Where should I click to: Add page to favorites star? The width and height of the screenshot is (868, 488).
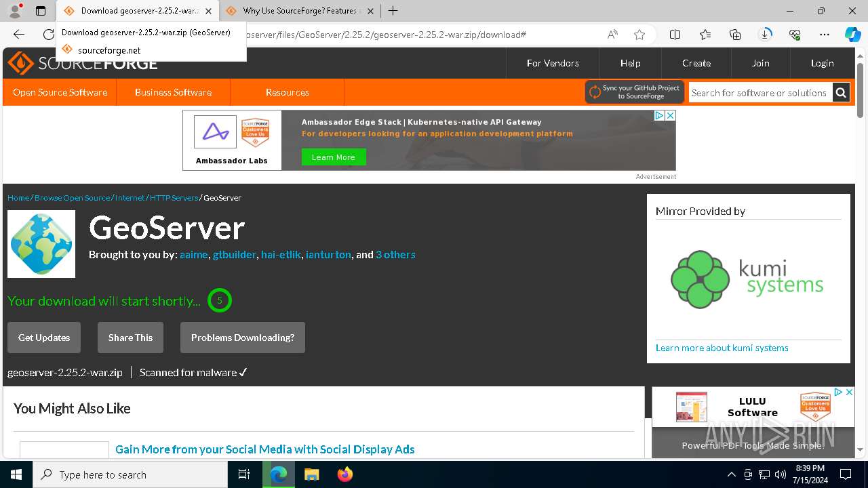(x=639, y=35)
